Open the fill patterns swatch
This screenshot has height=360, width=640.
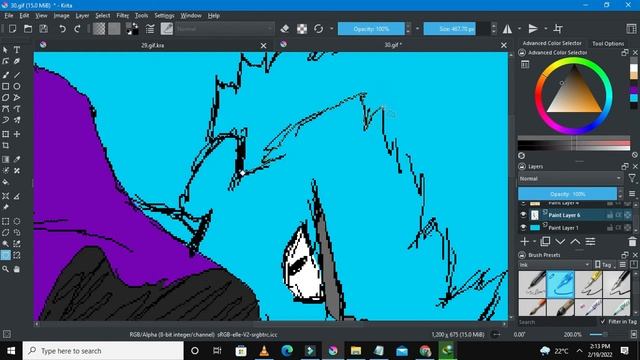click(114, 29)
